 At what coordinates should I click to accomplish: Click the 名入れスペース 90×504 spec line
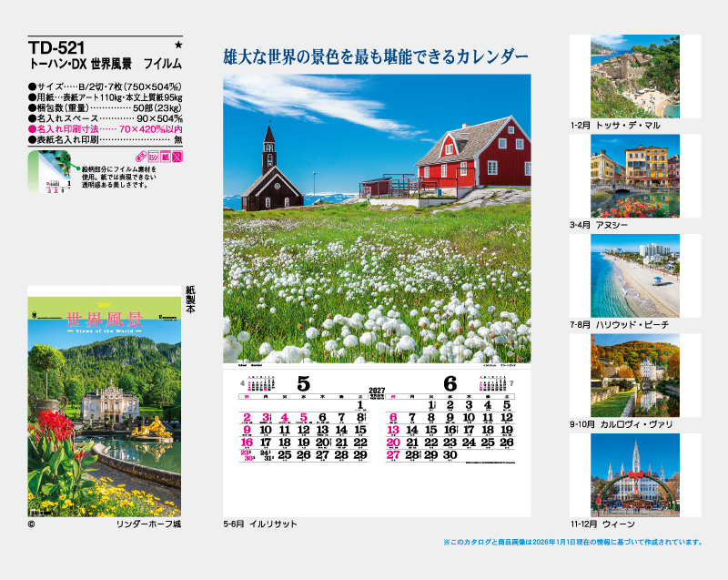click(x=106, y=118)
